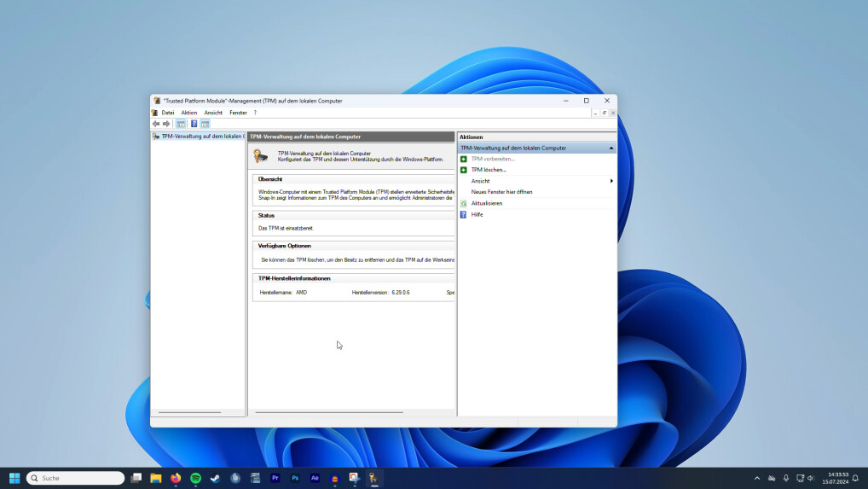Image resolution: width=868 pixels, height=489 pixels.
Task: Open Spotify from the taskbar
Action: pyautogui.click(x=195, y=479)
